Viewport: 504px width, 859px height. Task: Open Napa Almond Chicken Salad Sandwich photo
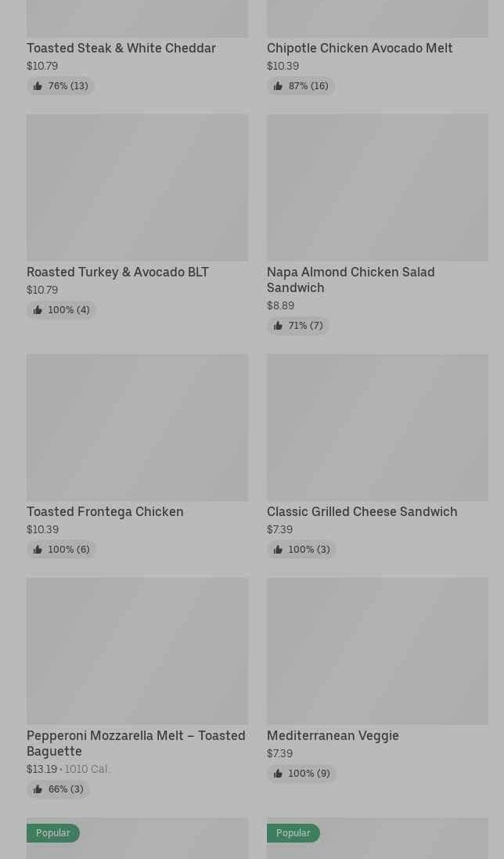tap(377, 187)
